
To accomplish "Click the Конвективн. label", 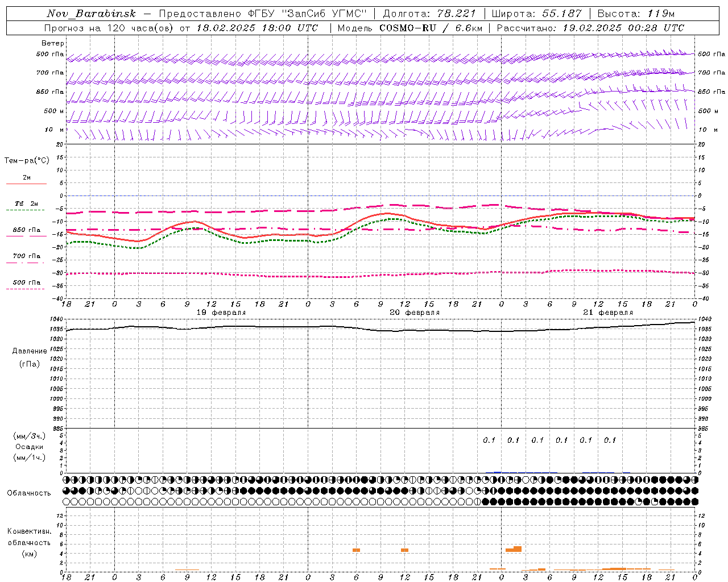I will (30, 531).
